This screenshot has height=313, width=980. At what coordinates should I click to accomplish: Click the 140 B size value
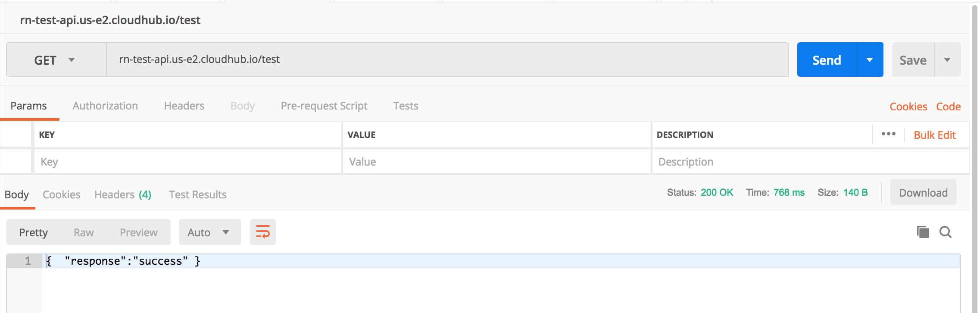[855, 192]
